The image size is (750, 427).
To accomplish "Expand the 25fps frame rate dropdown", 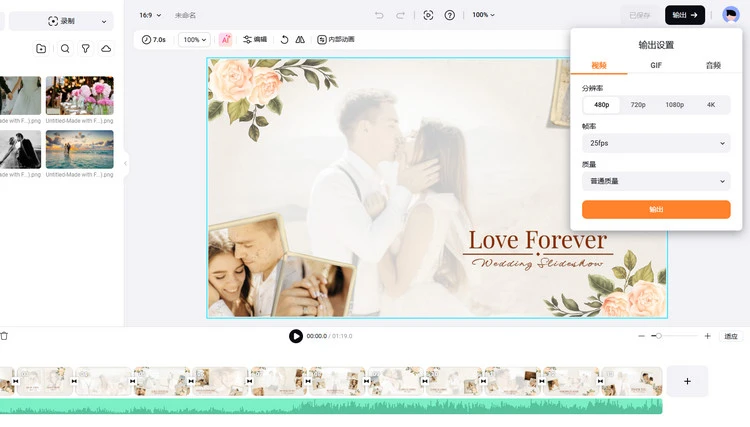I will pyautogui.click(x=656, y=143).
